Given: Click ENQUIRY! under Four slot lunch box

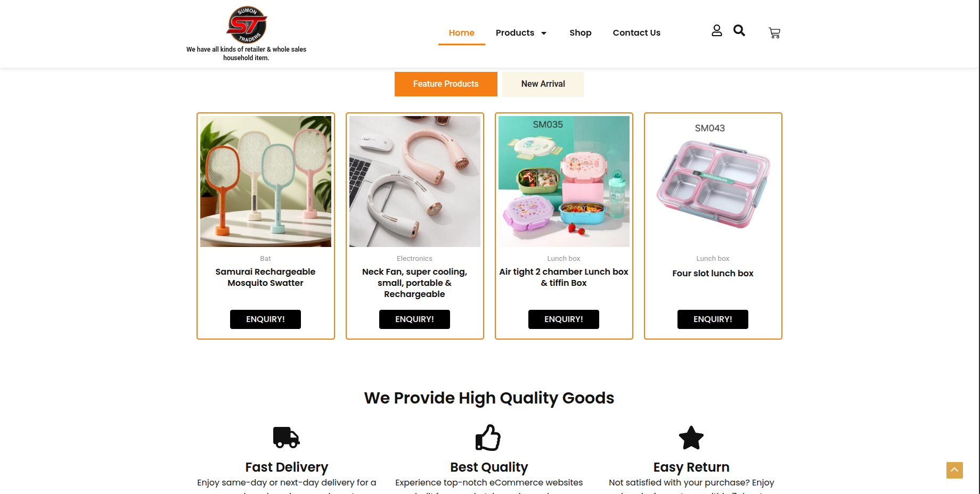Looking at the screenshot, I should click(713, 319).
